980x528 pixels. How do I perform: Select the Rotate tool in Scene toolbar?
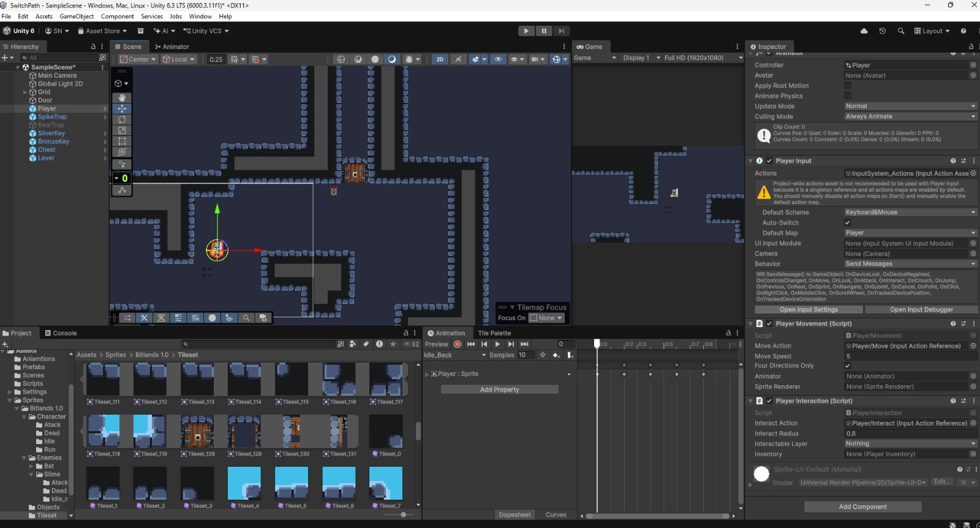coord(122,119)
